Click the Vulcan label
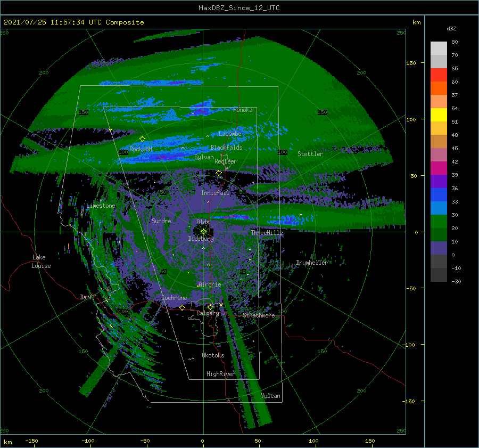The image size is (479, 448). coord(271,396)
